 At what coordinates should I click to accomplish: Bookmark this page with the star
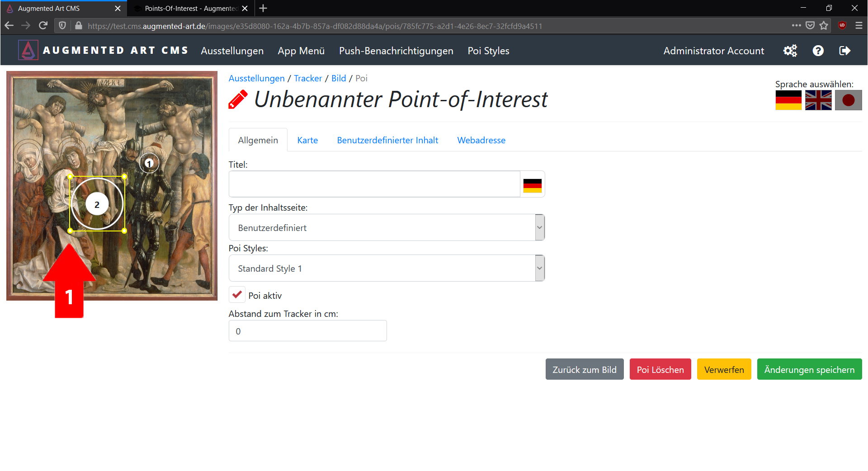click(x=824, y=26)
